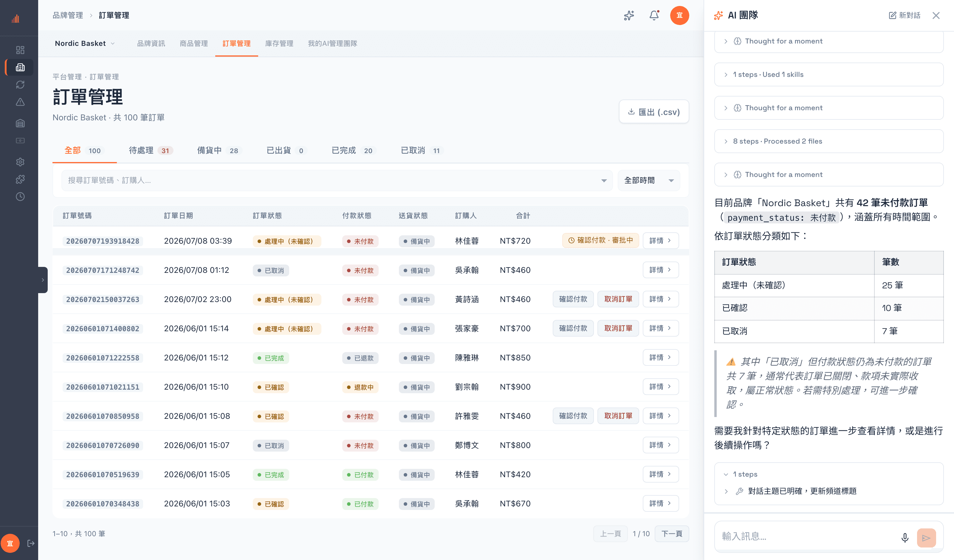The height and width of the screenshot is (560, 954).
Task: Select the brand management building icon in sidebar
Action: click(x=20, y=67)
